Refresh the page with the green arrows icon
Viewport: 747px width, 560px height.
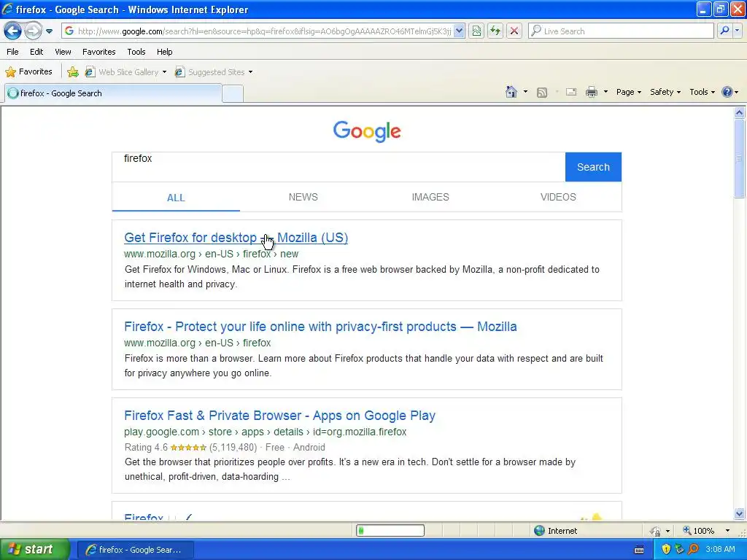click(x=495, y=31)
